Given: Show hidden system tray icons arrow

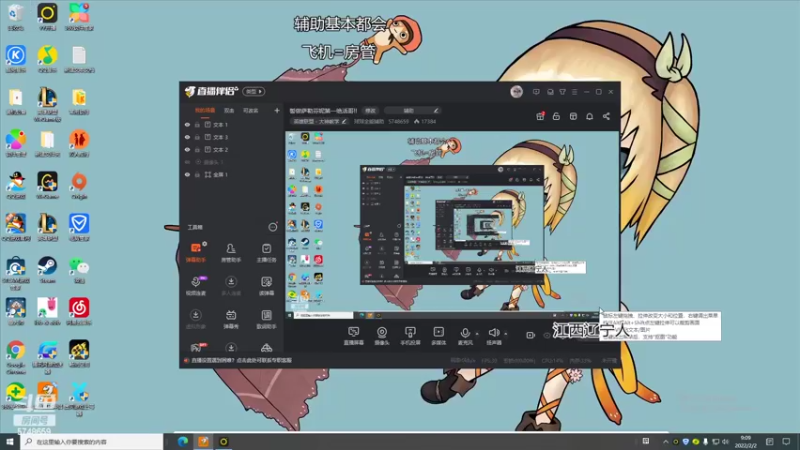Looking at the screenshot, I should (665, 442).
